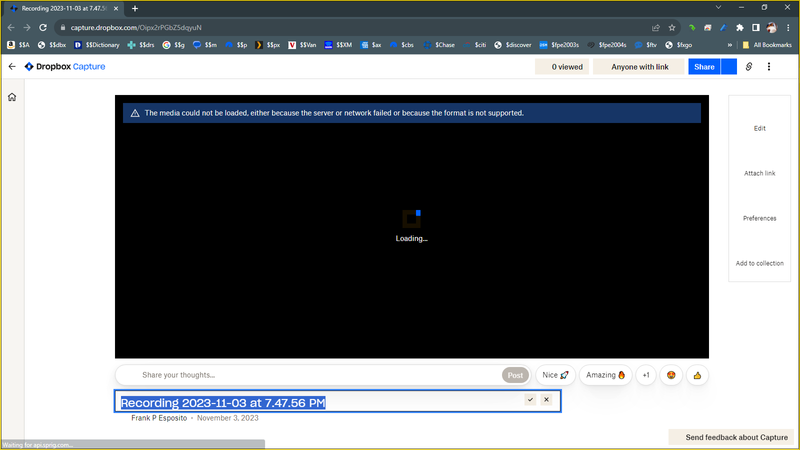The width and height of the screenshot is (800, 450).
Task: Open the $citi bookmark
Action: [475, 45]
